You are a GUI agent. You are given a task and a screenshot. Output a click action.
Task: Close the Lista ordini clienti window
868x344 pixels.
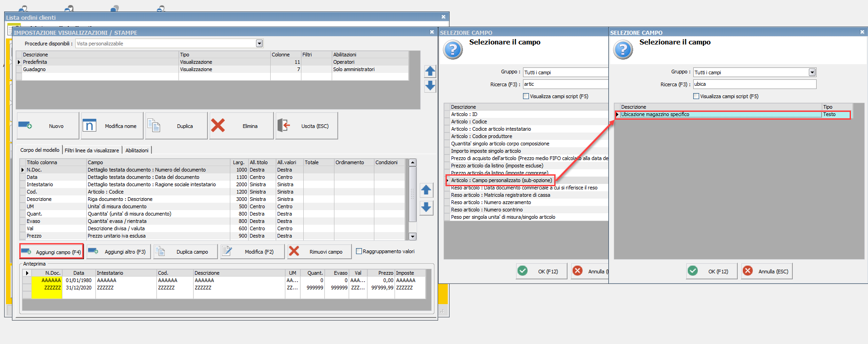[443, 17]
